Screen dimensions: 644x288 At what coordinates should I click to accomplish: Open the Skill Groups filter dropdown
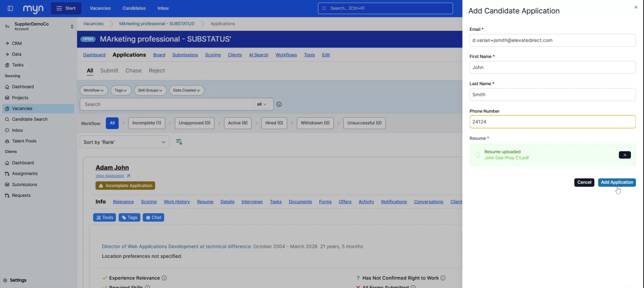150,90
